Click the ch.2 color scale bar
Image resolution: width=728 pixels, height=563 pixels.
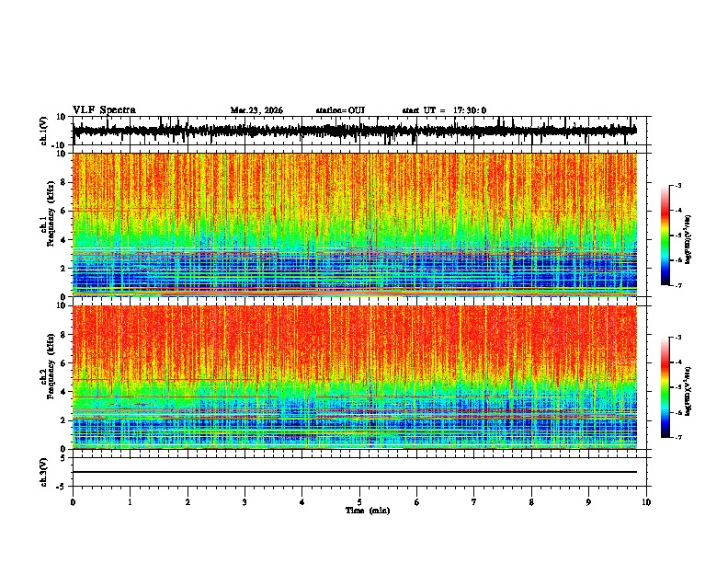(x=665, y=387)
